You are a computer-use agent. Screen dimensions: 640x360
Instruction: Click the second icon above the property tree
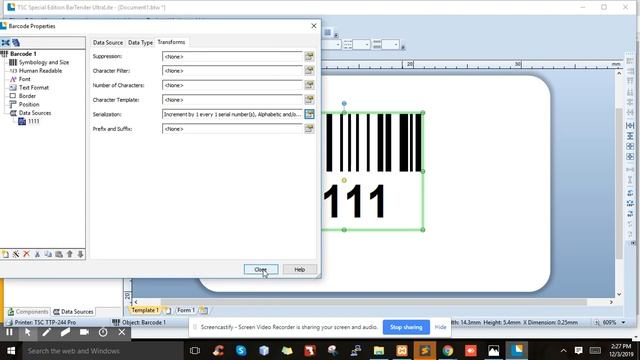(16, 42)
